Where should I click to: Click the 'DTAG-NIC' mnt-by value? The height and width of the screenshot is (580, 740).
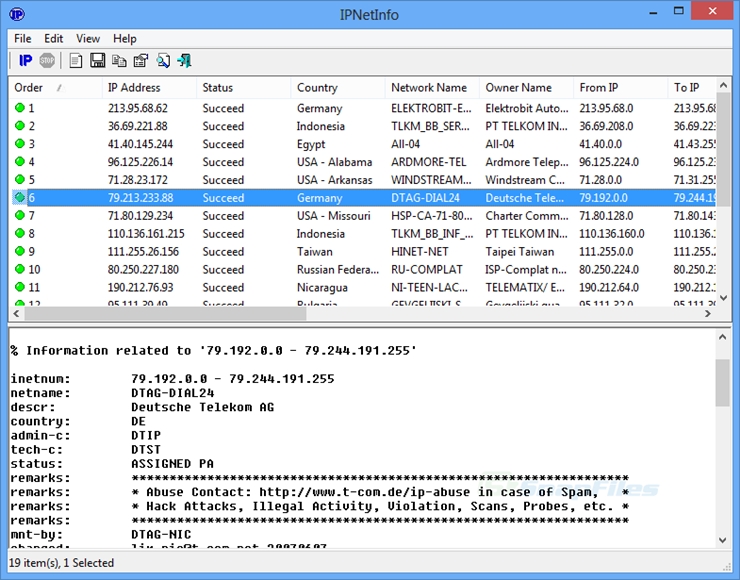[161, 534]
